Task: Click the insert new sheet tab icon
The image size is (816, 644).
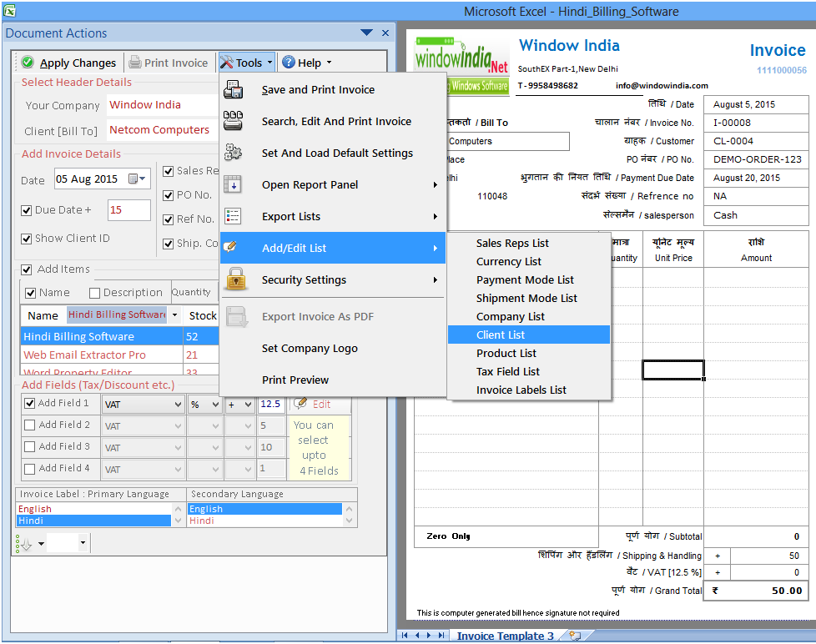Action: [575, 635]
